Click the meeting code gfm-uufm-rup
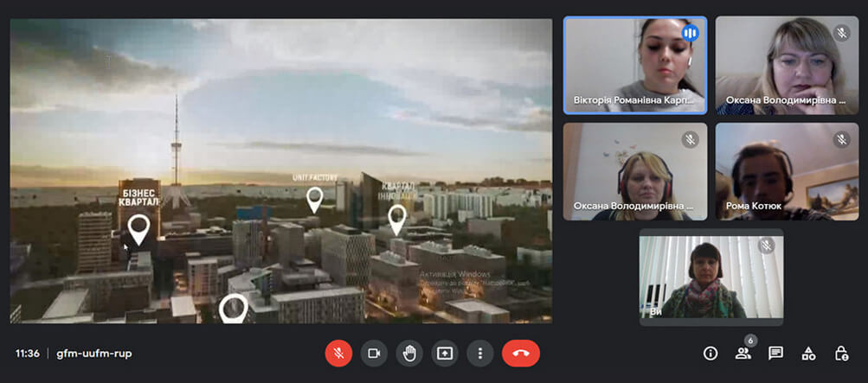868x383 pixels. (94, 354)
